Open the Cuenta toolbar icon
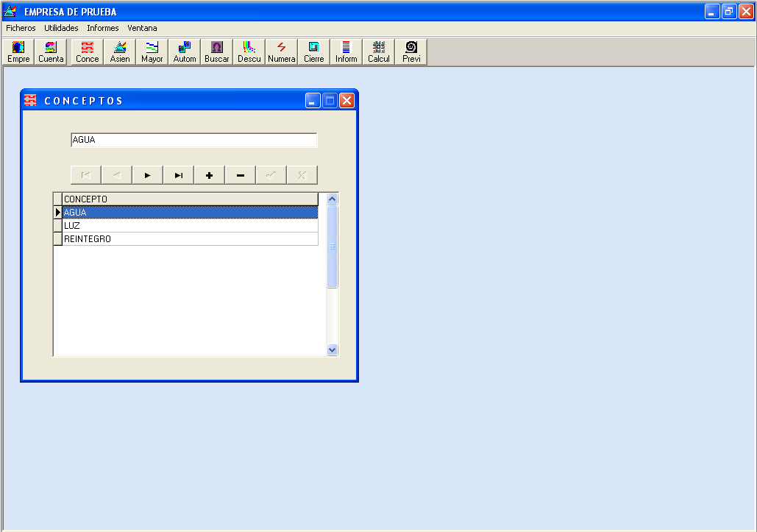 tap(51, 52)
